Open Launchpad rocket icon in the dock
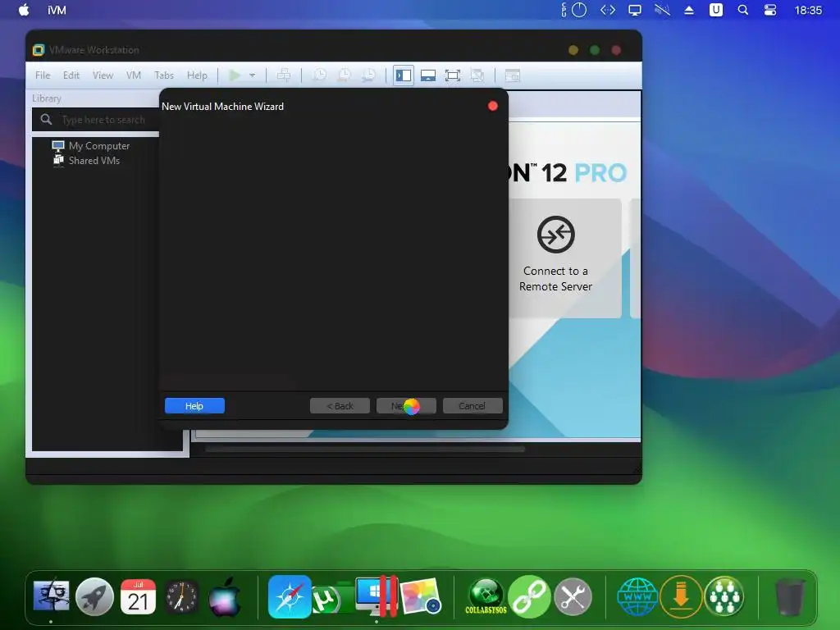Image resolution: width=840 pixels, height=630 pixels. point(95,596)
